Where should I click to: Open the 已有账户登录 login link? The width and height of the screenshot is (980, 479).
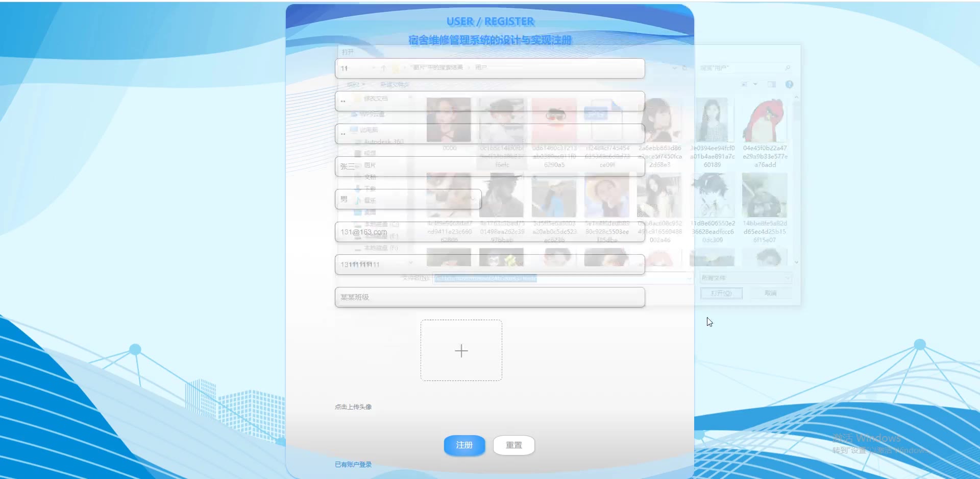(x=353, y=465)
